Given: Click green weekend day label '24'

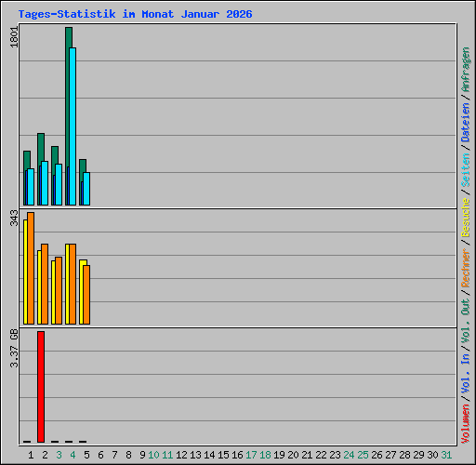Looking at the screenshot, I should (349, 455).
